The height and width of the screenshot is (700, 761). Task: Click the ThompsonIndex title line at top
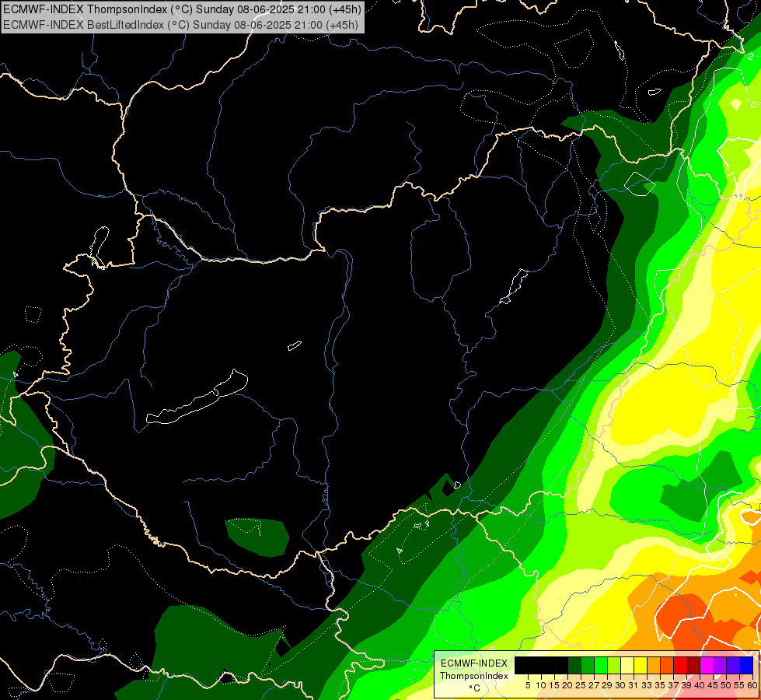tap(182, 9)
